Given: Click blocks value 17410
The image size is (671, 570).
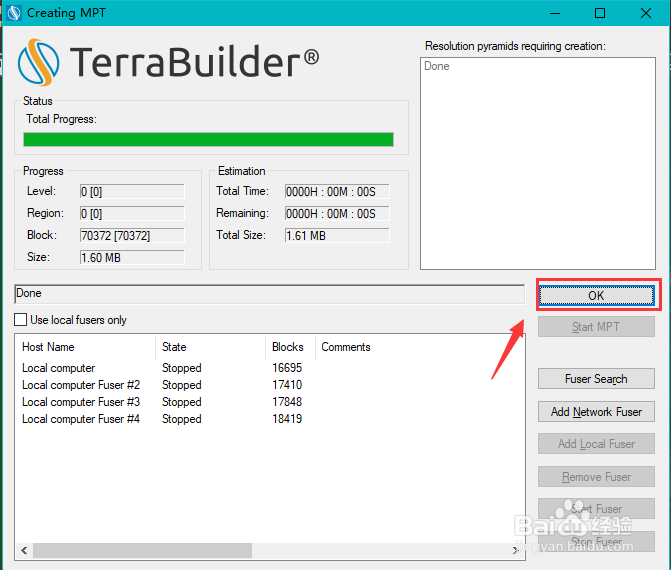Looking at the screenshot, I should [287, 385].
